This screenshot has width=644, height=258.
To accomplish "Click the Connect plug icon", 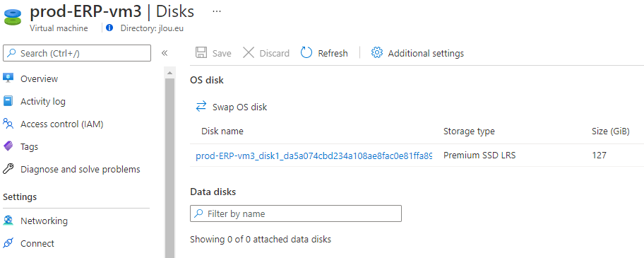I will tap(8, 243).
